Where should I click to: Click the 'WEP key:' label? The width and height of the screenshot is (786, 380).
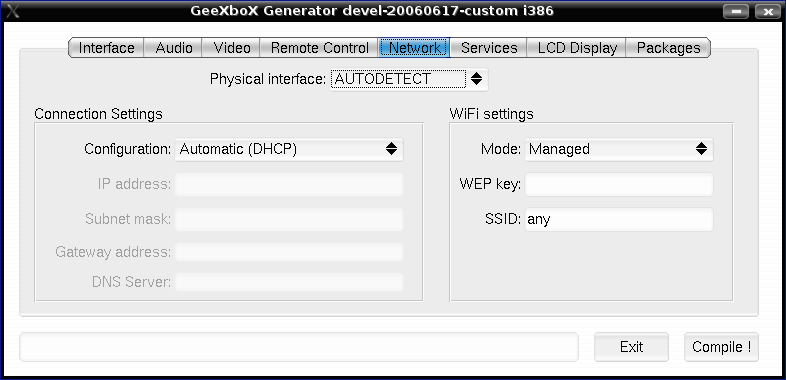click(490, 184)
